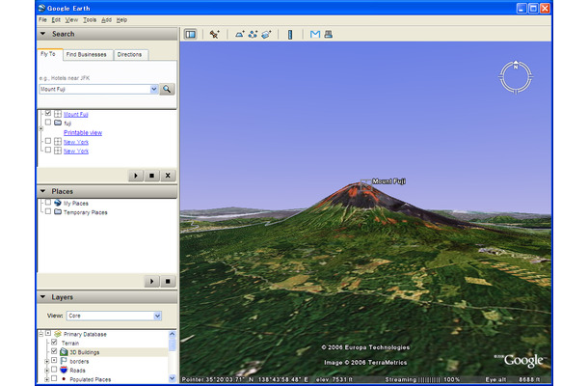588x386 pixels.
Task: Click the Add Image Overlay icon
Action: pos(266,34)
